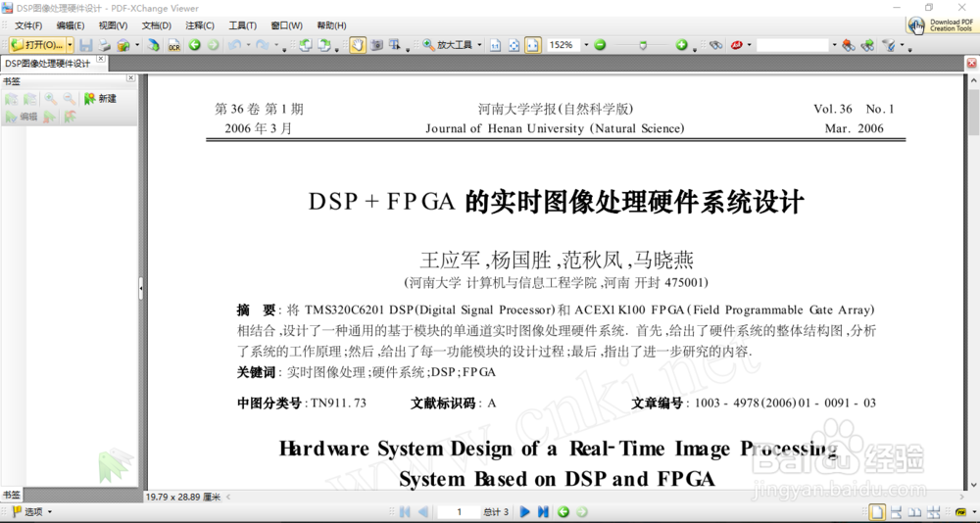Screen dimensions: 980x523
Task: Open search provider dropdown arrow
Action: pyautogui.click(x=750, y=45)
